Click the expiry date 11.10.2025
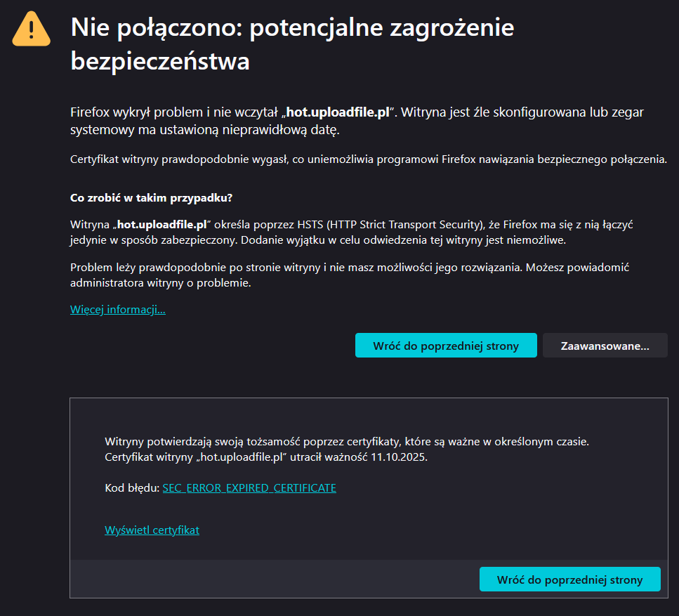This screenshot has height=616, width=679. (397, 457)
